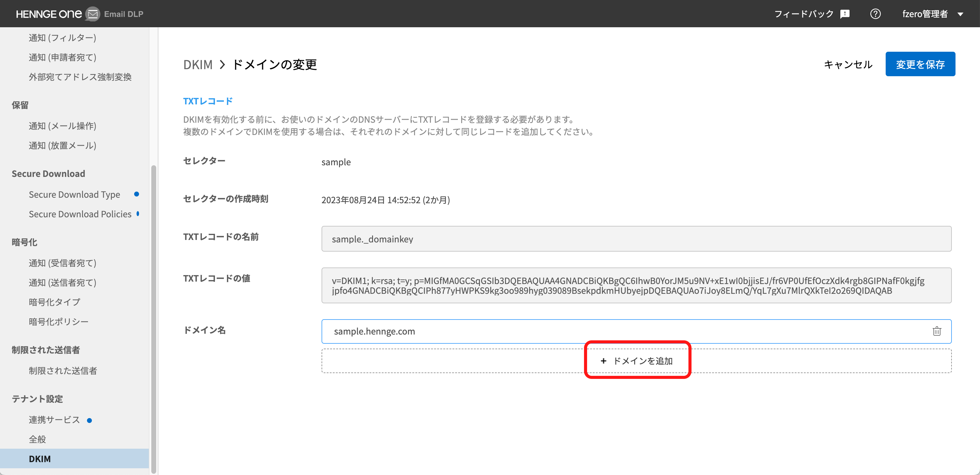
Task: Click the timestamp 2023年08月24日 14:52:52 (2か月)
Action: 385,200
